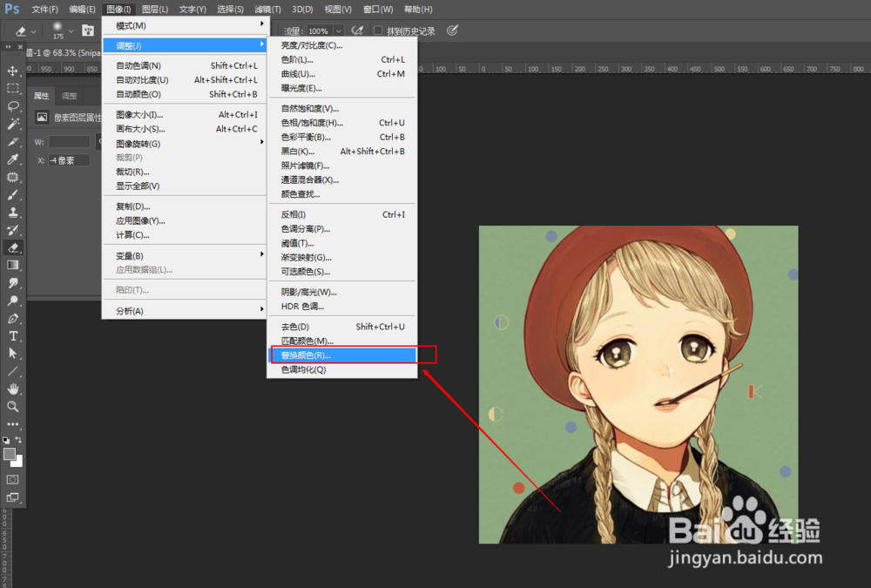Image resolution: width=871 pixels, height=588 pixels.
Task: Open the flow percentage dropdown arrow
Action: point(338,31)
